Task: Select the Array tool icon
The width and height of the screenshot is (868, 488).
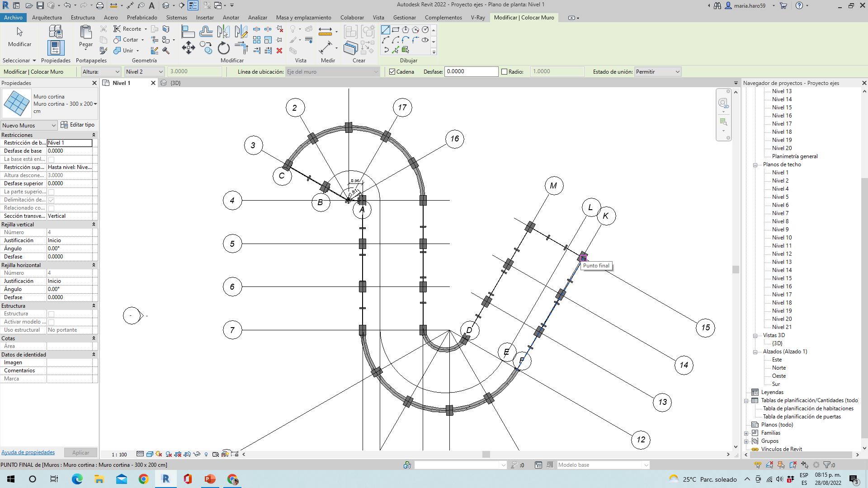Action: (257, 40)
